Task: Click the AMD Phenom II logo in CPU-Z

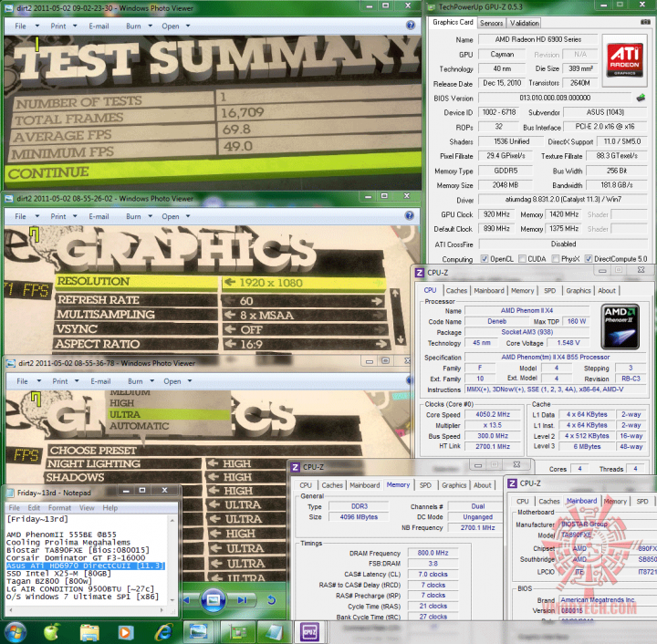Action: click(620, 327)
